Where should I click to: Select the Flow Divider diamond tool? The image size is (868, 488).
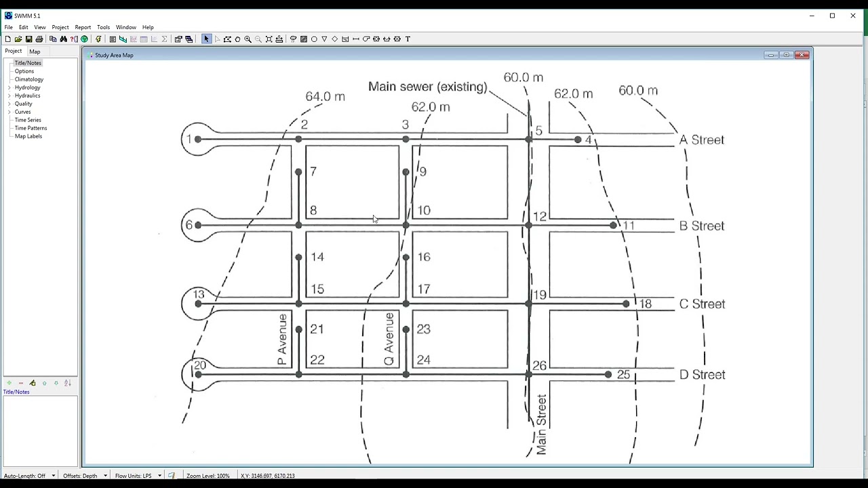[x=335, y=39]
